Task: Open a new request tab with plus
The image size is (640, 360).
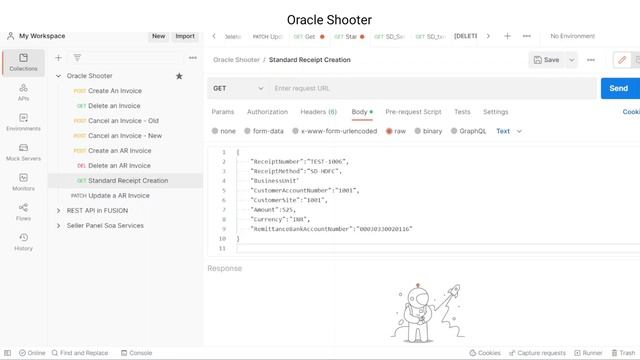Action: coord(507,36)
